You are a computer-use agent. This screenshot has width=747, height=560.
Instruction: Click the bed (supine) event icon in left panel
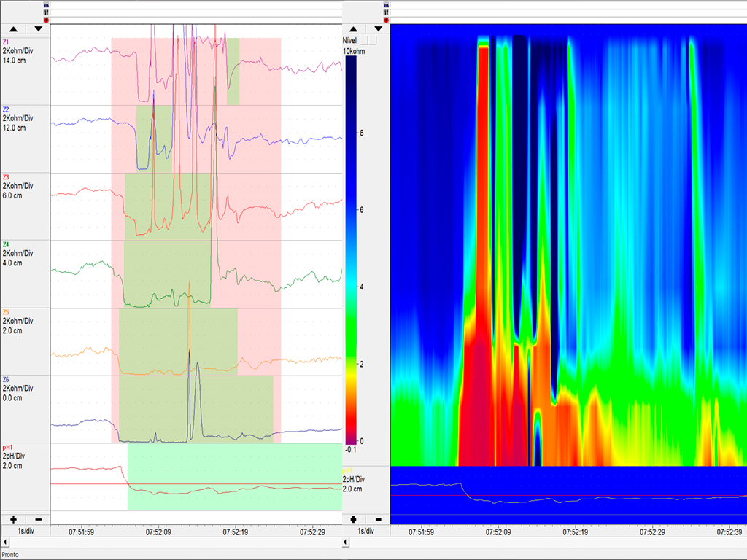(x=47, y=4)
